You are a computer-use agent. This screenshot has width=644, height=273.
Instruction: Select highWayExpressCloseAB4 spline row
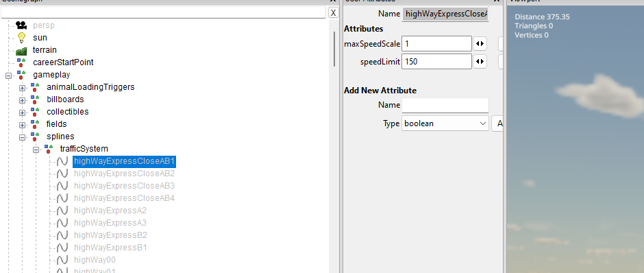tap(125, 198)
